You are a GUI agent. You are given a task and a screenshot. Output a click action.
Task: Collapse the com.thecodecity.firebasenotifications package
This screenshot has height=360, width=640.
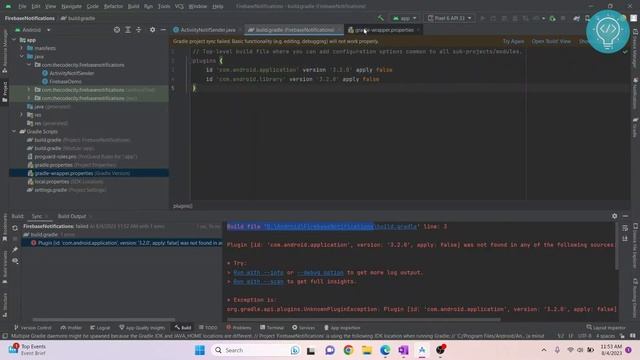coord(29,65)
